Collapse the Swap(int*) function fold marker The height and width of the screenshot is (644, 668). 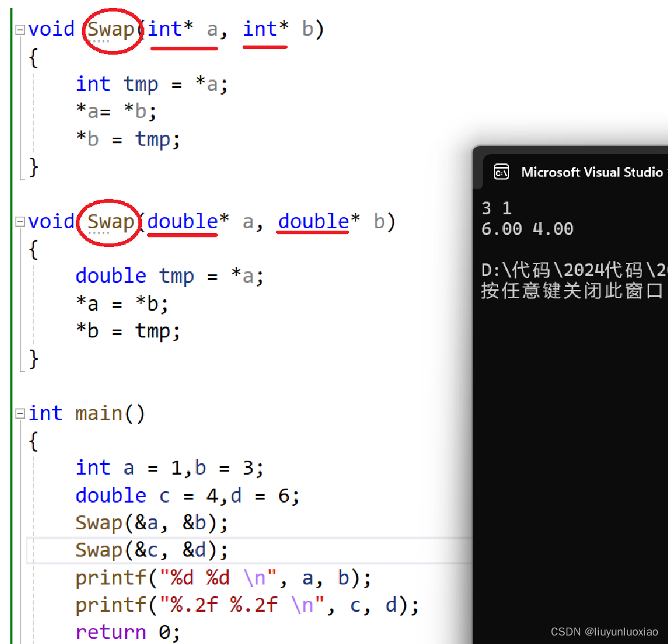(19, 30)
